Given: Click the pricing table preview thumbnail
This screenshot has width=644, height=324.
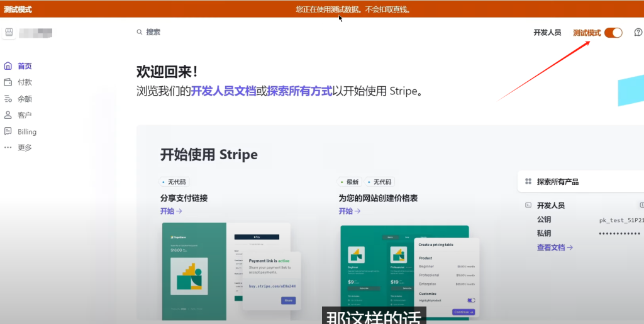Looking at the screenshot, I should click(409, 272).
